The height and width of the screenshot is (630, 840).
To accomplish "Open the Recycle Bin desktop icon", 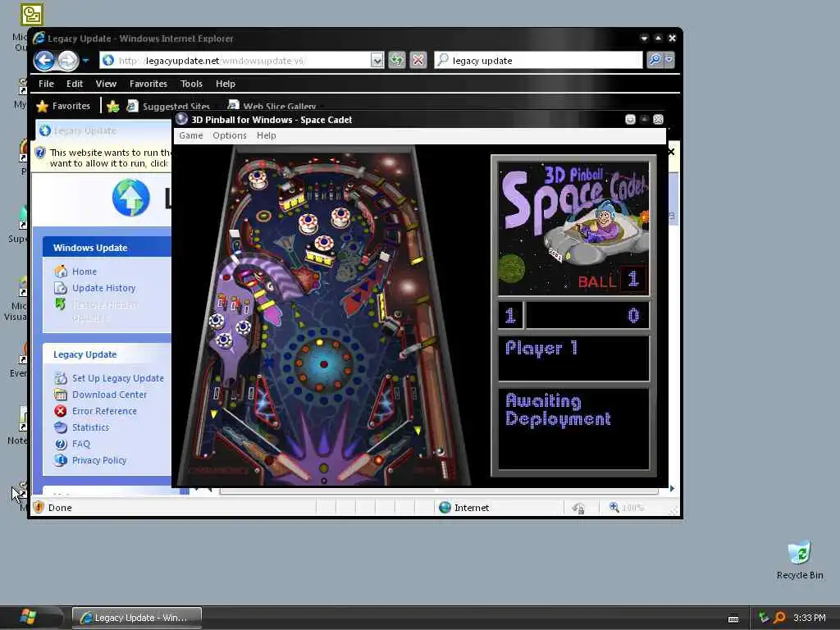I will point(799,560).
